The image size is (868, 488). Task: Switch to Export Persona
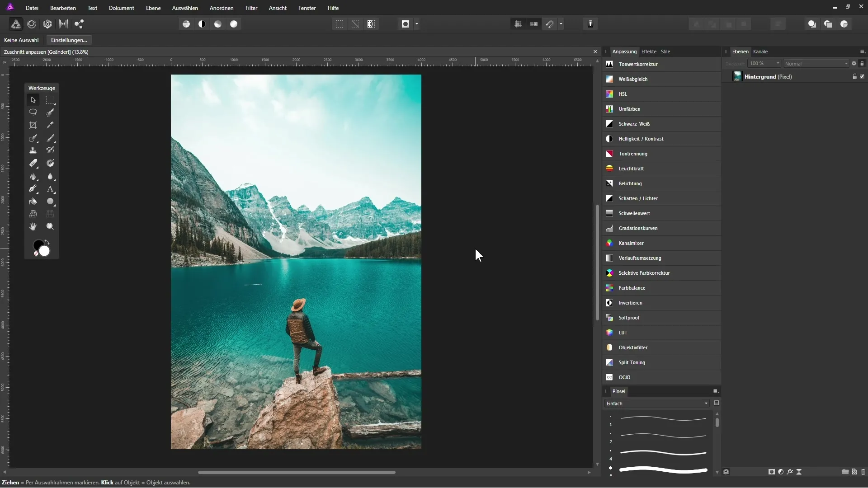pyautogui.click(x=79, y=24)
